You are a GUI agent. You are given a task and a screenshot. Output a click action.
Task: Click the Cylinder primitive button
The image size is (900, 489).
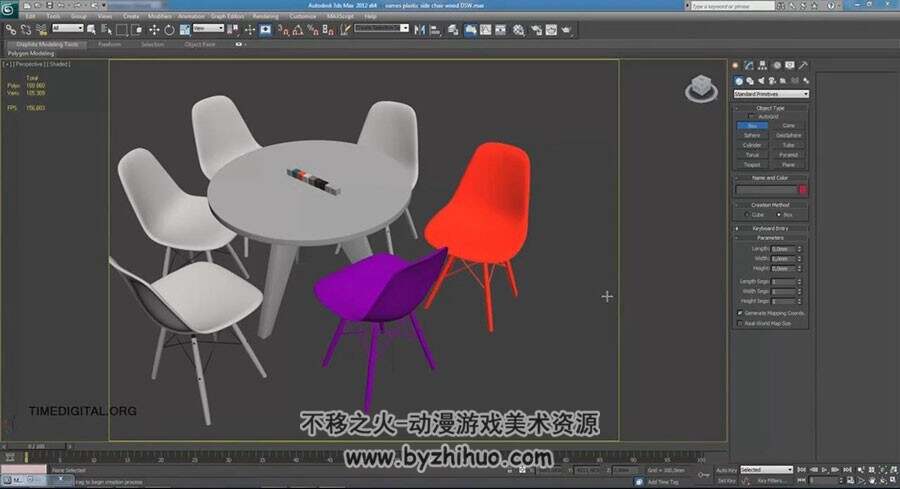[x=752, y=145]
